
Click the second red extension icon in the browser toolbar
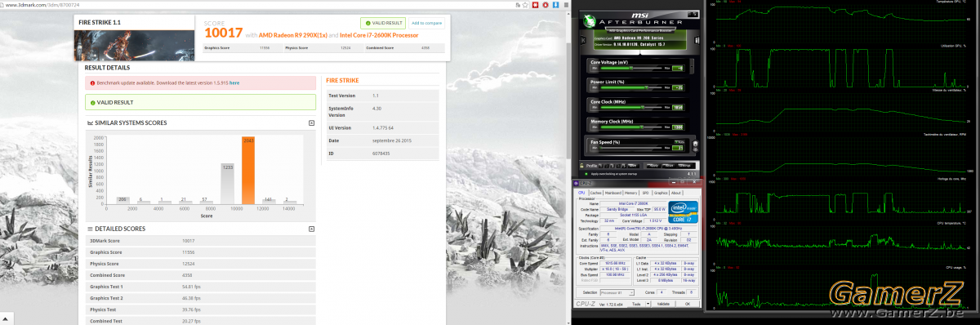[x=546, y=5]
